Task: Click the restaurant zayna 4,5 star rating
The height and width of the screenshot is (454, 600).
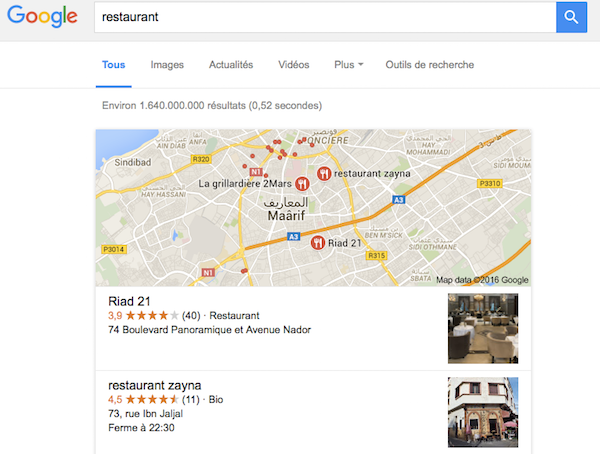Action: (152, 399)
